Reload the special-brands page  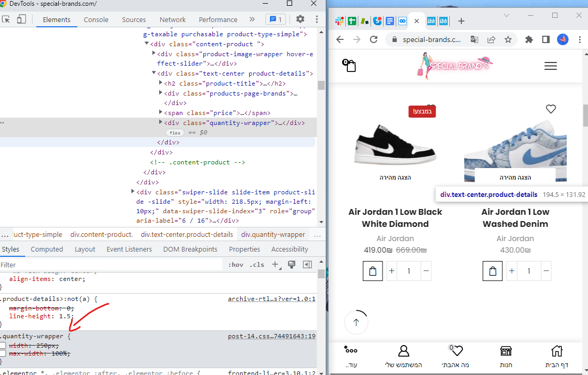[x=374, y=39]
